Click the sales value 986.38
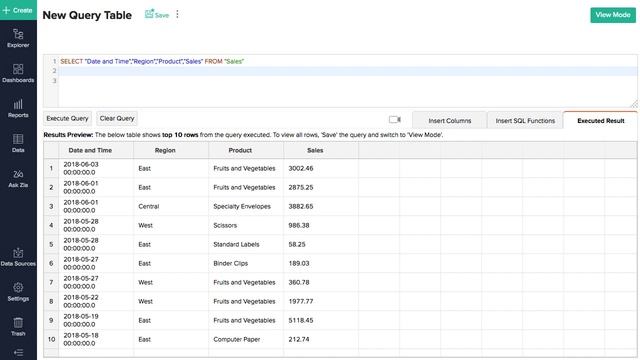Image resolution: width=640 pixels, height=360 pixels. [299, 225]
